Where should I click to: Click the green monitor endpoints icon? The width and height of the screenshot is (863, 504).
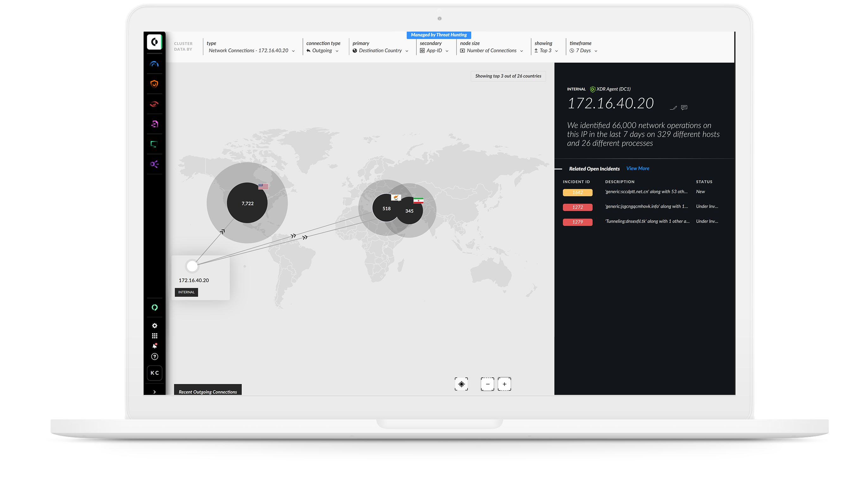point(154,144)
